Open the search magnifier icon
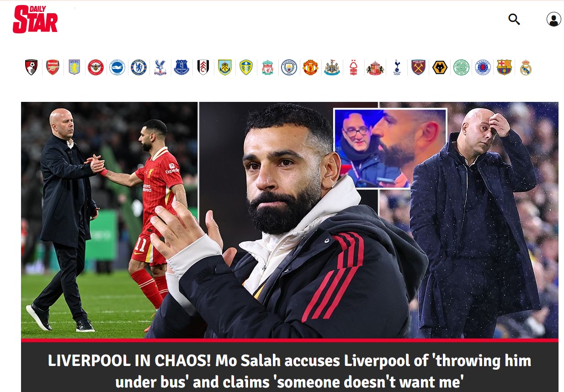Screen dimensions: 564x392 (514, 19)
